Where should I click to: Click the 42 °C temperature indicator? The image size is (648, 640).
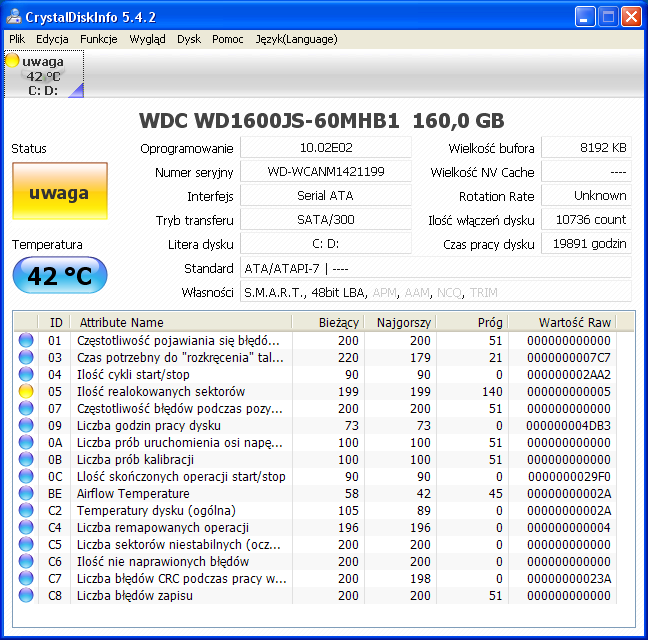click(60, 275)
